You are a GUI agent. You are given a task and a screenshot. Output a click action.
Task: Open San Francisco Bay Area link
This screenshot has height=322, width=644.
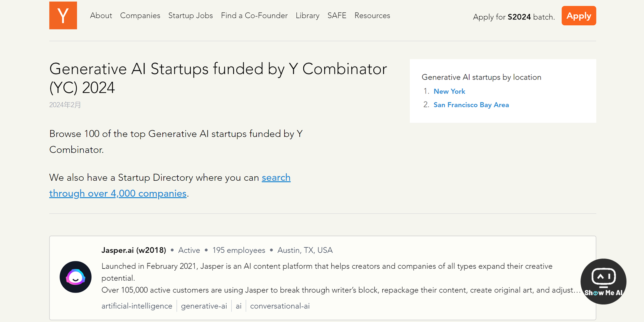point(471,105)
